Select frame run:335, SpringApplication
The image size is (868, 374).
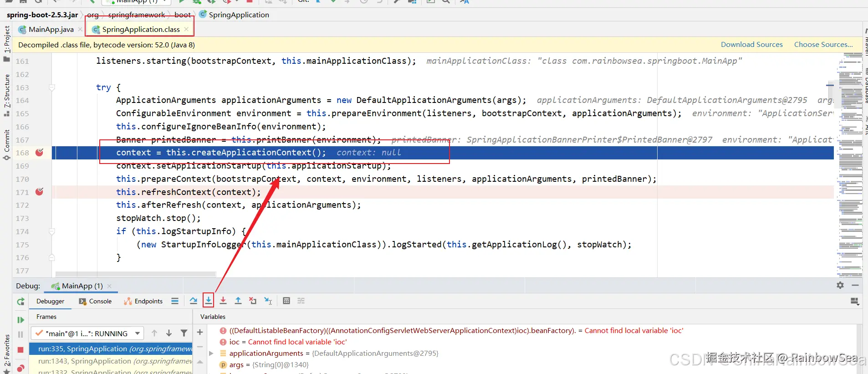(111, 349)
